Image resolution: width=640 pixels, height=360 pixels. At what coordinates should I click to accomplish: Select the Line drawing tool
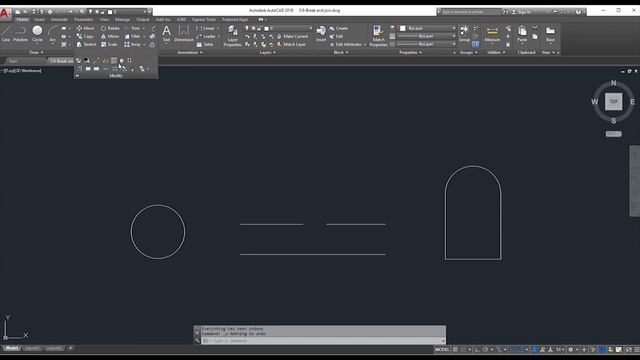6,33
